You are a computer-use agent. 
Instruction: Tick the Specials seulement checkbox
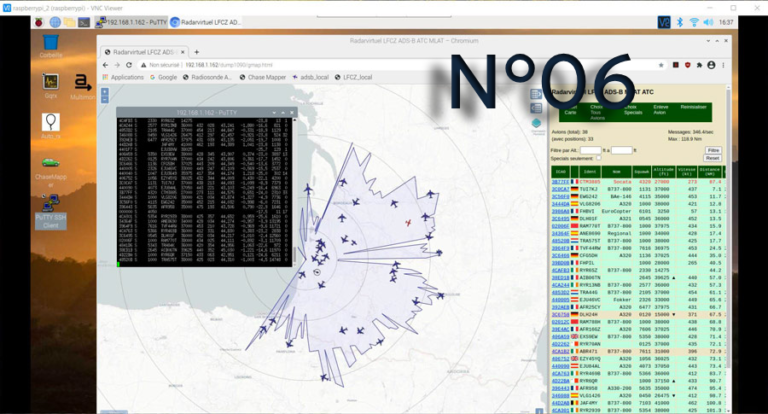598,158
